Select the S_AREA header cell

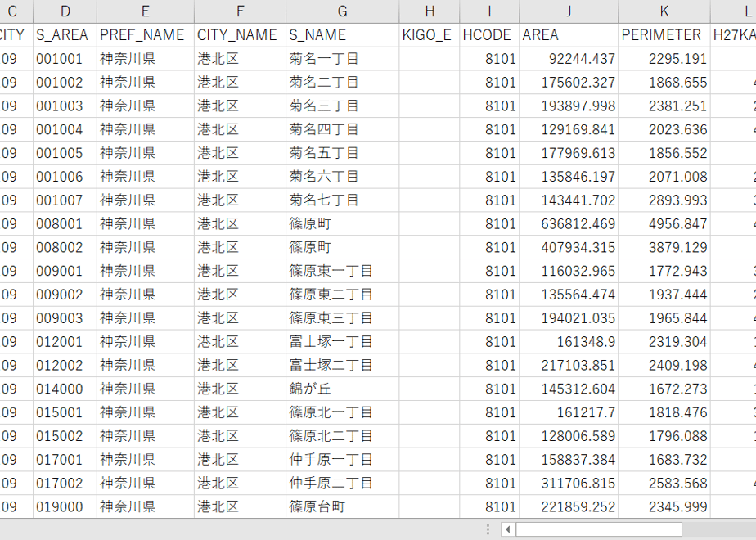point(65,35)
